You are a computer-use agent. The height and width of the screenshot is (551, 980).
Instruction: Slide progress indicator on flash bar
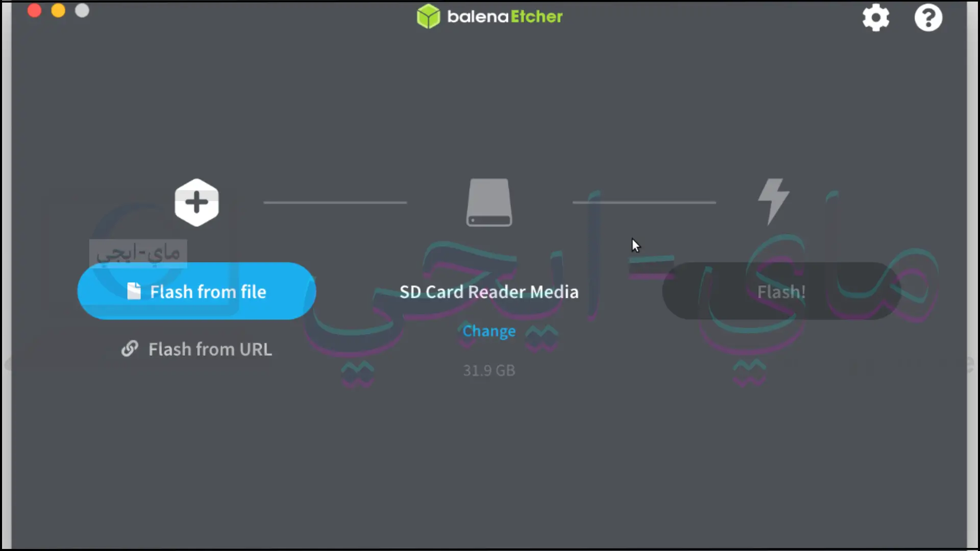tap(645, 201)
